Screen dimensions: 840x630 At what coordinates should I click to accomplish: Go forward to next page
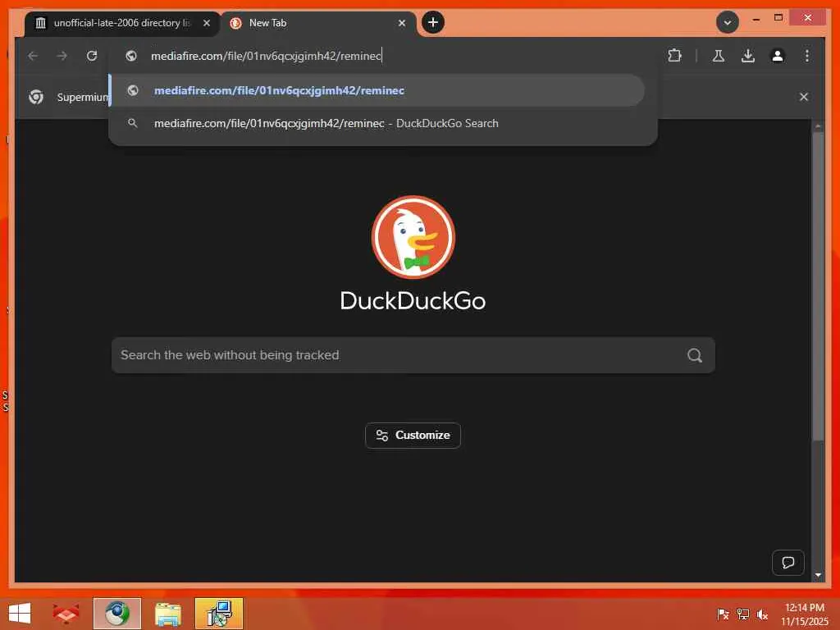click(62, 56)
